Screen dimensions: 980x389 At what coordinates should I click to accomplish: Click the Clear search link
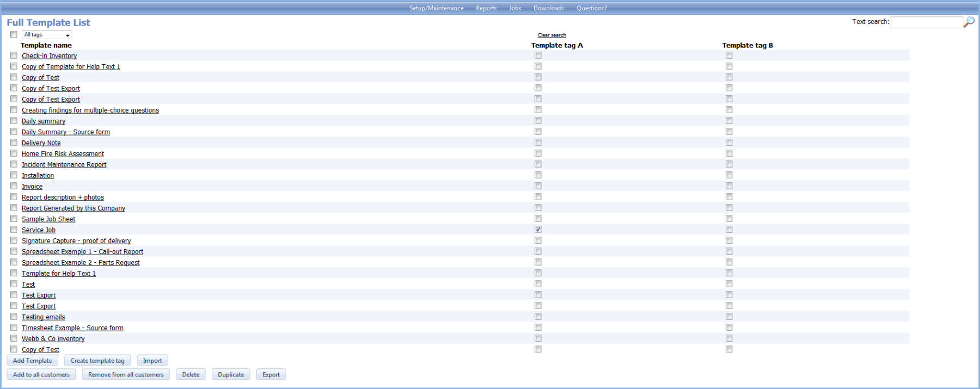point(552,35)
